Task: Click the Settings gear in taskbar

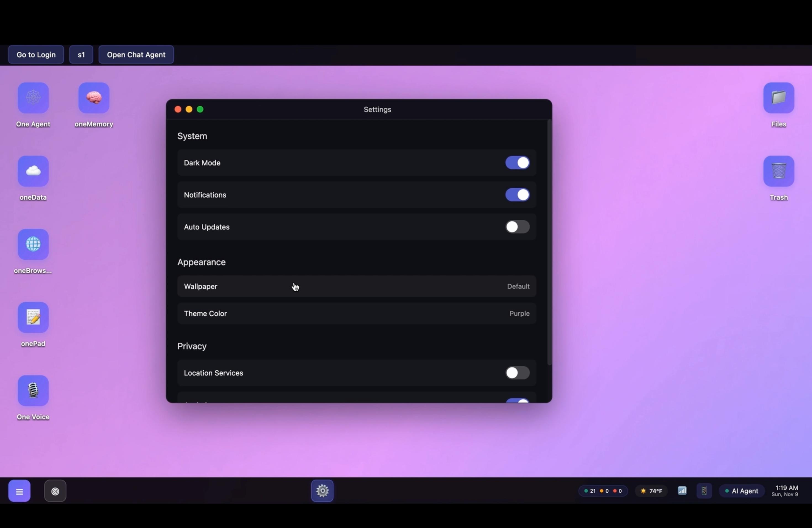Action: [322, 491]
